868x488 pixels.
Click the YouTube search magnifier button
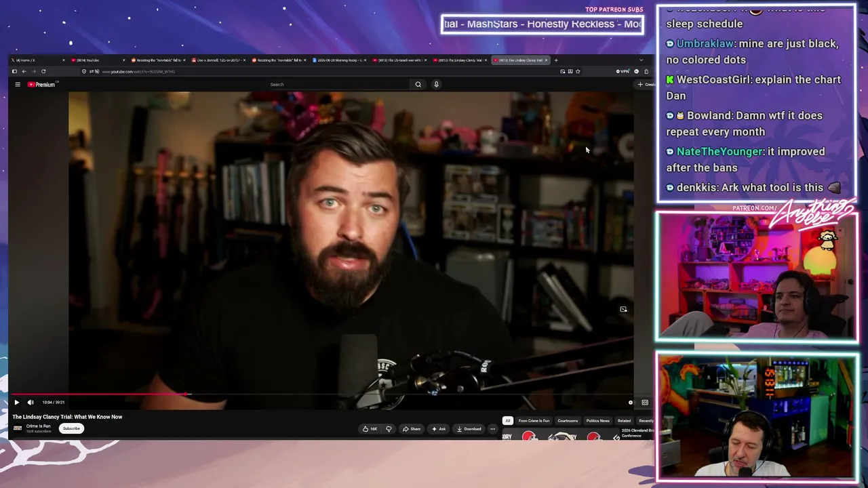tap(418, 85)
